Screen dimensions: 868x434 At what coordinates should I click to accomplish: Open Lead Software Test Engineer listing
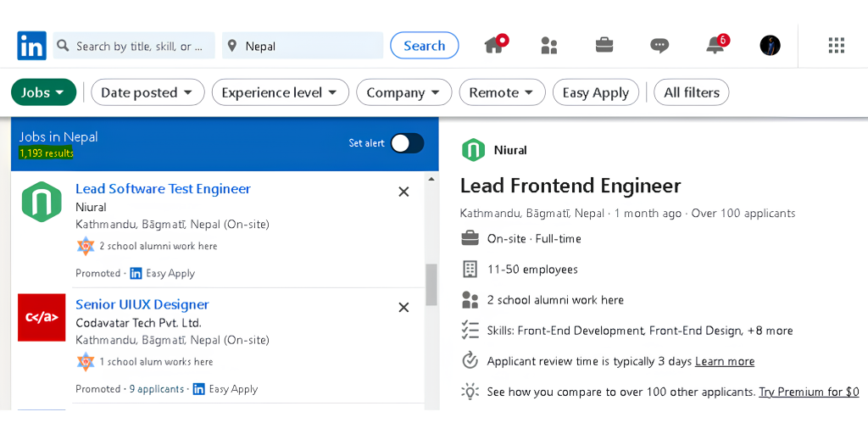pos(164,189)
